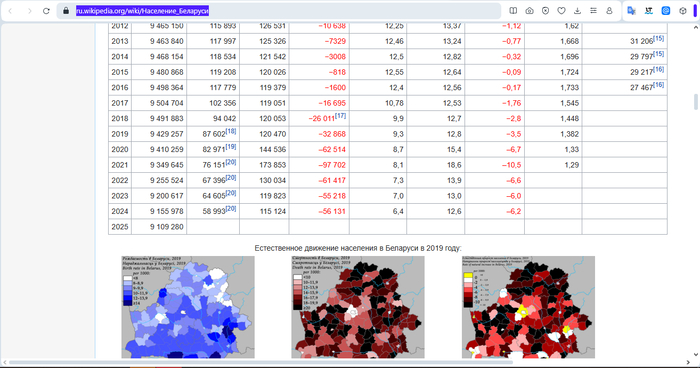Open footnote [16] next to 29 217
The image size is (700, 368).
click(x=658, y=69)
